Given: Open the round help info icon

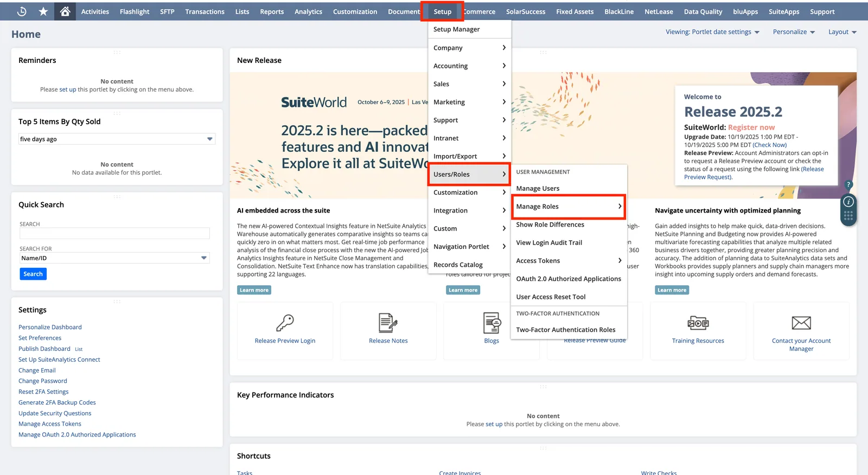Looking at the screenshot, I should 848,202.
